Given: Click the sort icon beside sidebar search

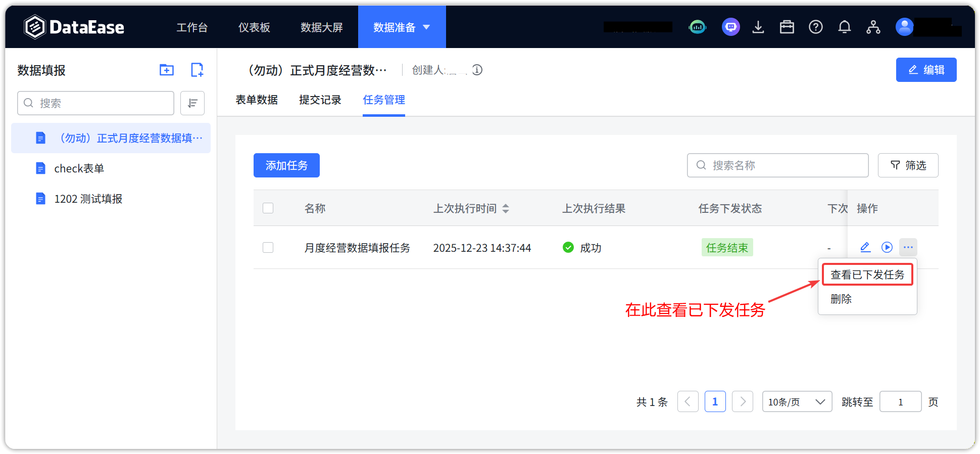Looking at the screenshot, I should click(x=192, y=103).
